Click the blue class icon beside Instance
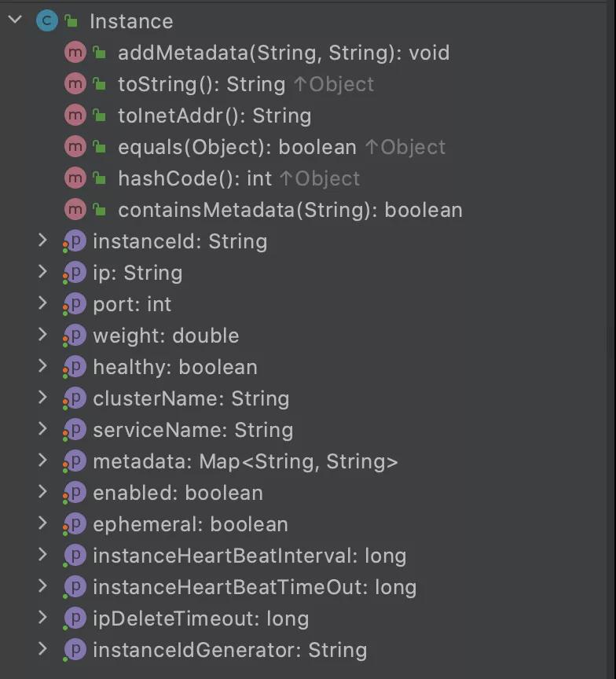 [x=47, y=21]
